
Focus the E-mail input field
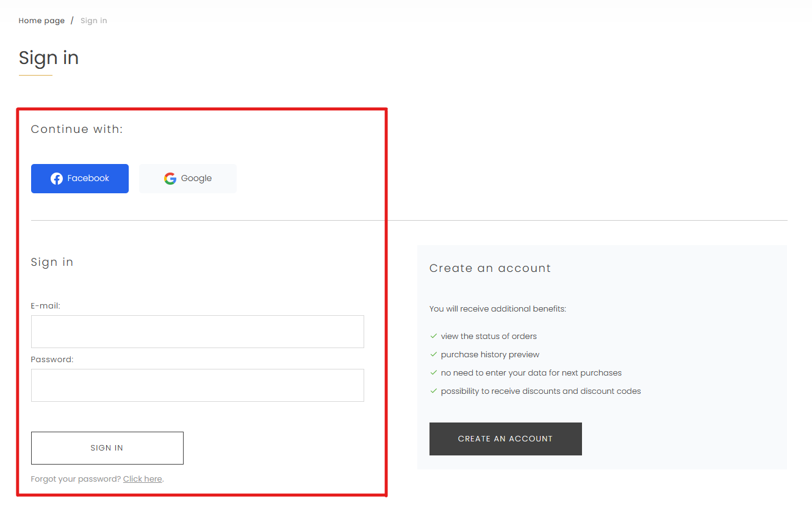pos(197,332)
